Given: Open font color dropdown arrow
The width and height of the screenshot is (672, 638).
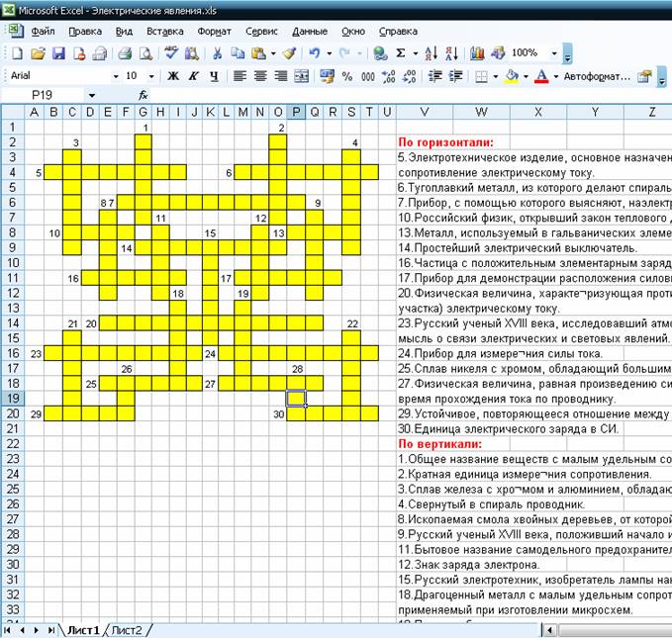Looking at the screenshot, I should (556, 77).
